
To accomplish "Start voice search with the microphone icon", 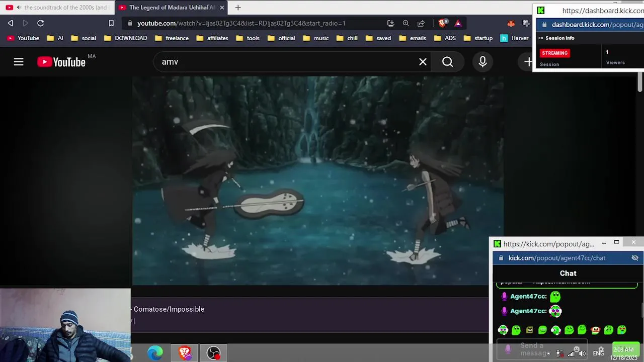I will (482, 62).
